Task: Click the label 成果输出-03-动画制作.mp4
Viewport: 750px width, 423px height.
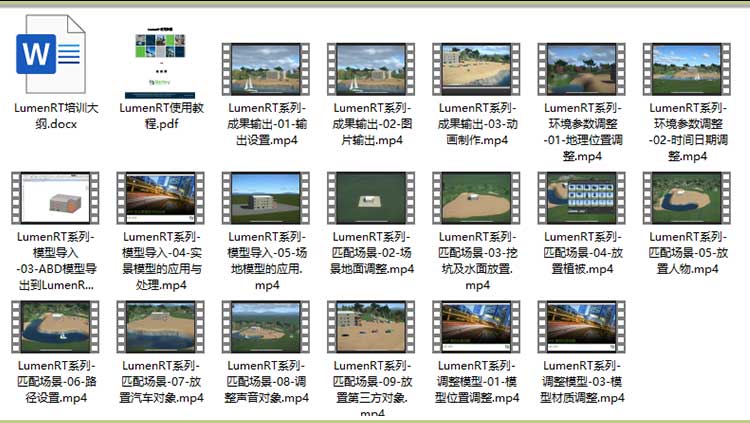Action: [x=477, y=124]
